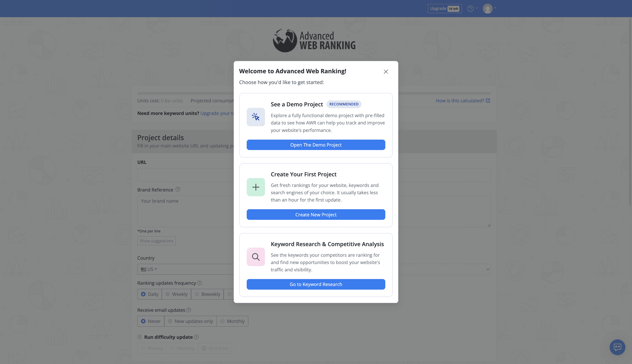Click the Keyword Research & Competitive Analysis heading

click(x=327, y=244)
